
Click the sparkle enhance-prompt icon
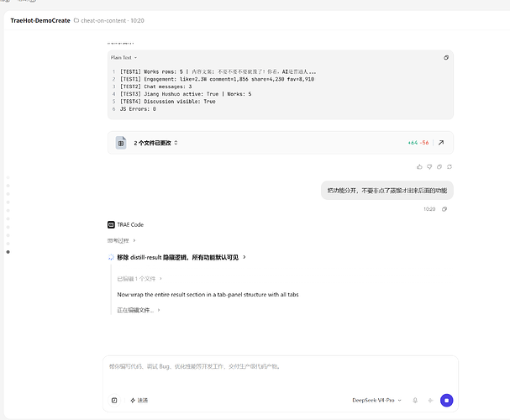point(431,400)
